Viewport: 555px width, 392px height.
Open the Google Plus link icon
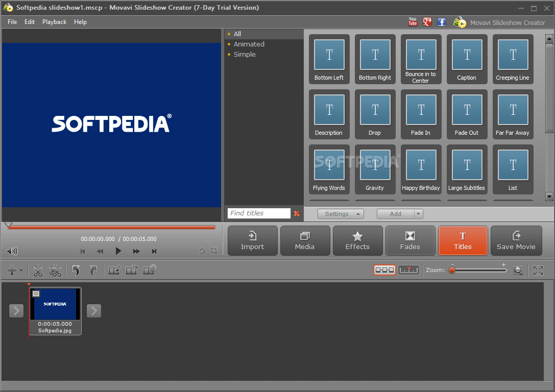(427, 22)
